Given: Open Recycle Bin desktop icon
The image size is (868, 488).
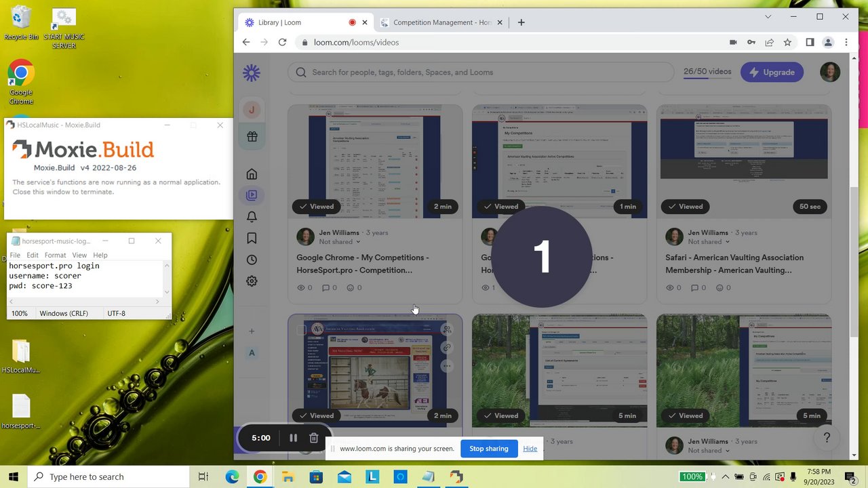Looking at the screenshot, I should [21, 23].
